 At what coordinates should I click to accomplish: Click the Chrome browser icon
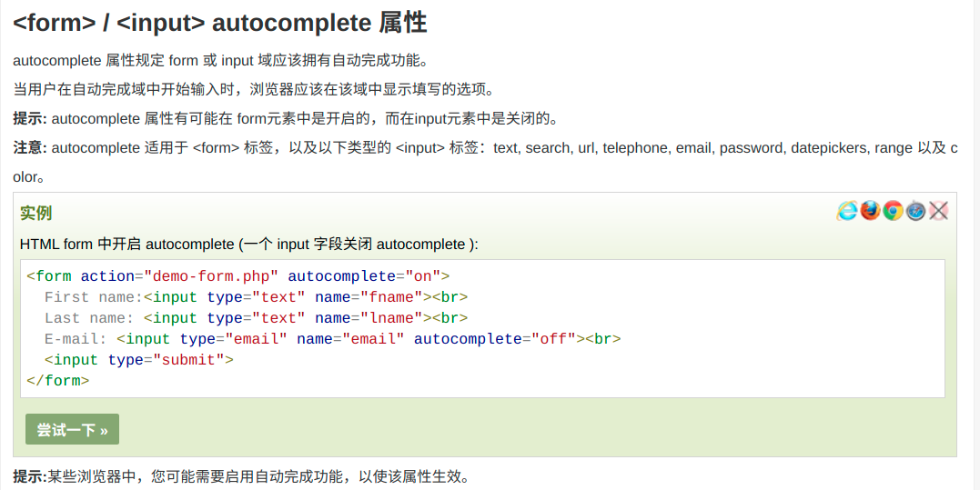pos(894,211)
